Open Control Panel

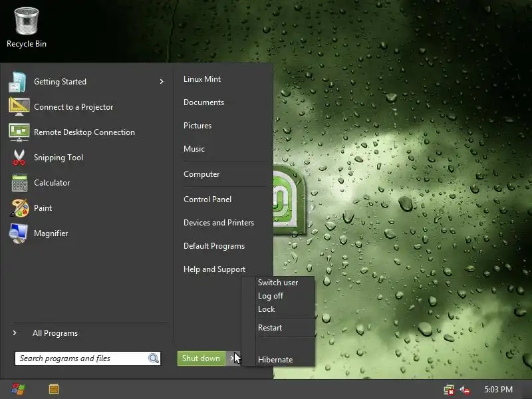click(207, 199)
